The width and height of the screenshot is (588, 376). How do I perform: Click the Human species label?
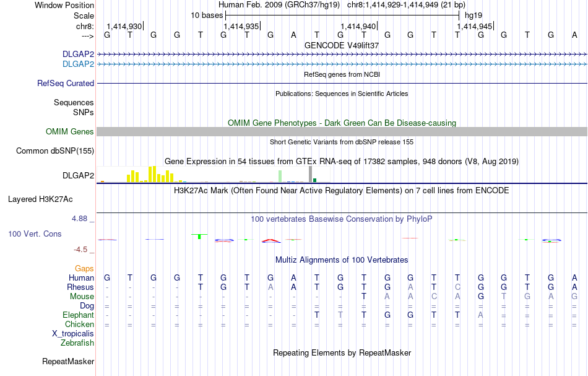pos(81,278)
